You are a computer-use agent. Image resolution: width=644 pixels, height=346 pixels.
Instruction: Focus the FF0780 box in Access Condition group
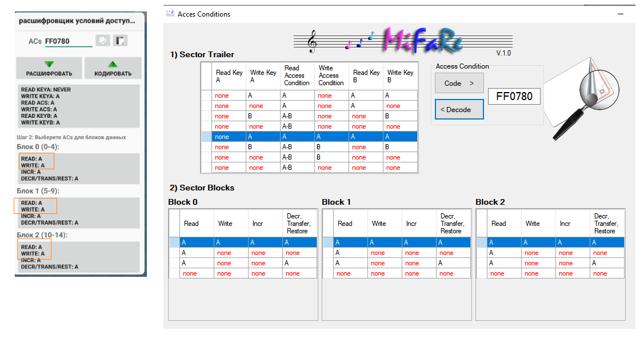[x=514, y=96]
